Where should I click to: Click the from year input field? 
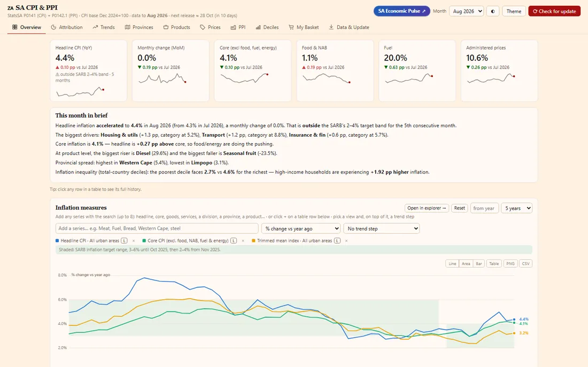click(484, 208)
